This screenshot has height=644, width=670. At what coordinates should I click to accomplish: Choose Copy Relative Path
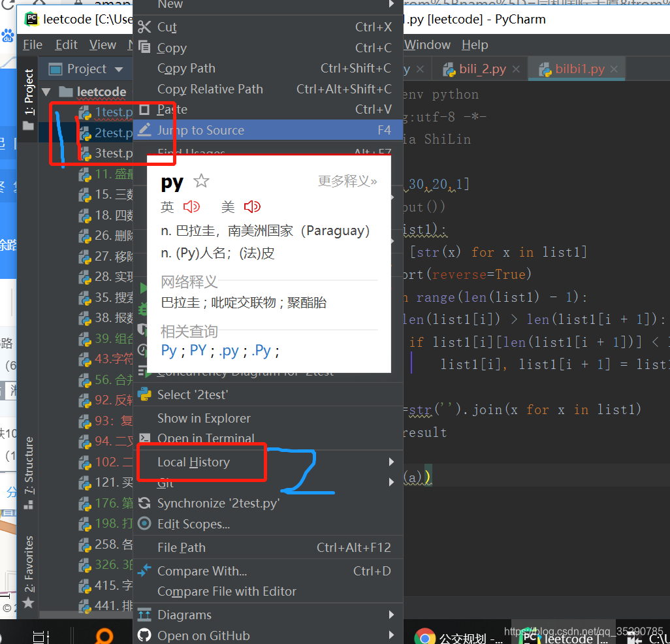(268, 89)
